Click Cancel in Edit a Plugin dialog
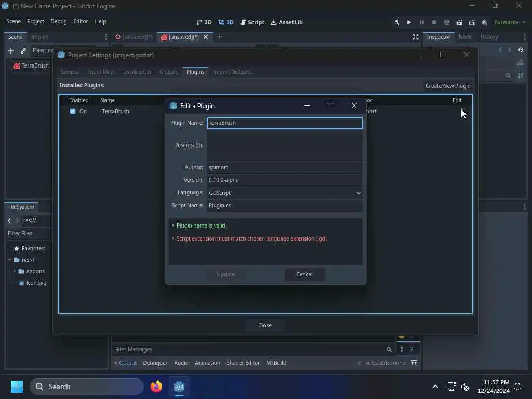532x399 pixels. point(304,274)
